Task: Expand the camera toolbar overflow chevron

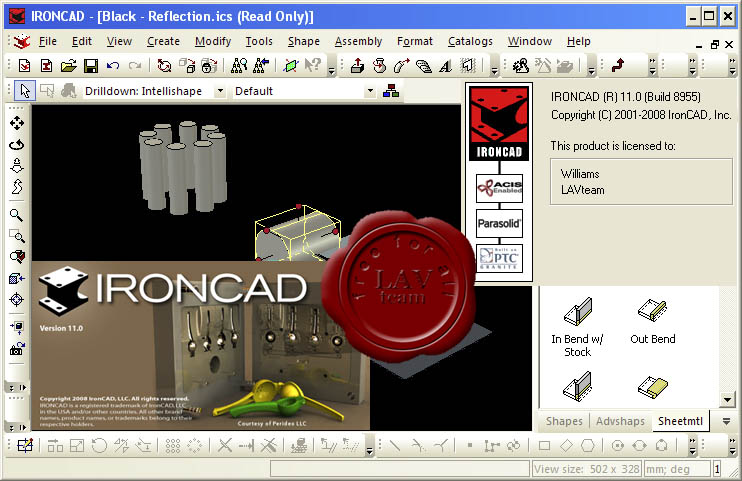Action: (x=11, y=388)
